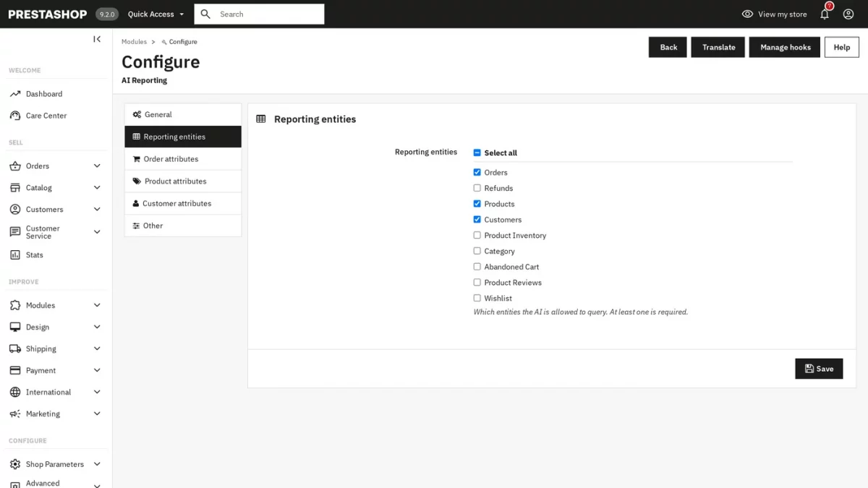Expand the Modules menu chevron

pyautogui.click(x=97, y=305)
